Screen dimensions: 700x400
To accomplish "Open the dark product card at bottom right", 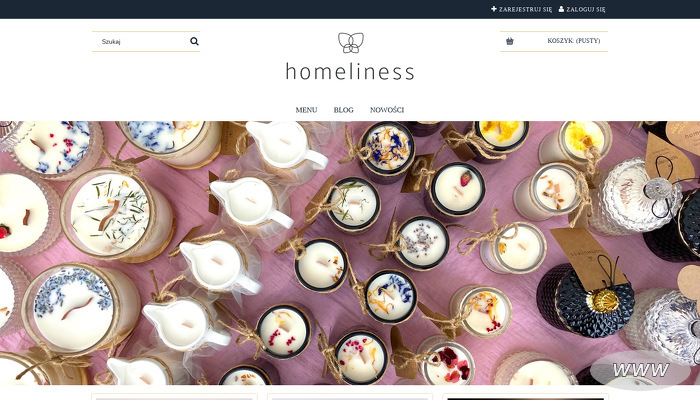I will click(x=525, y=396).
